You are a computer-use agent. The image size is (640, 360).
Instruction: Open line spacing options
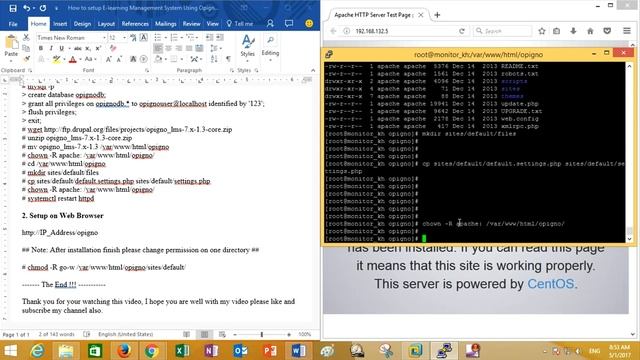215,49
